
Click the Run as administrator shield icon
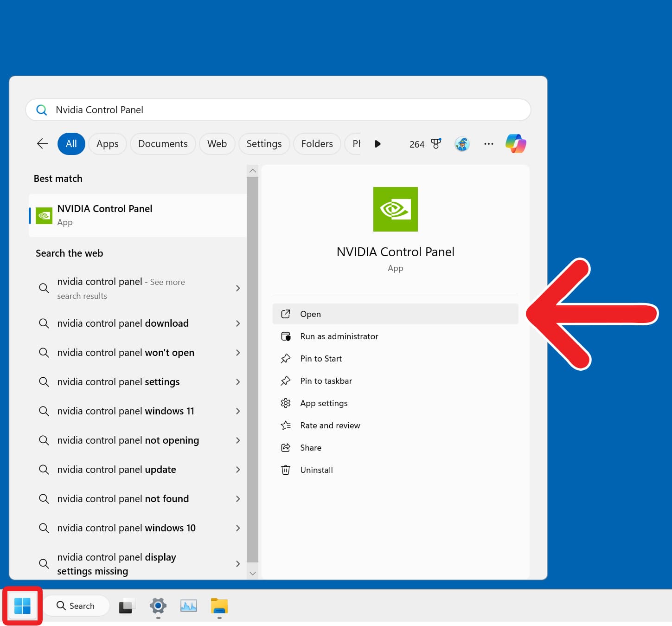point(286,336)
